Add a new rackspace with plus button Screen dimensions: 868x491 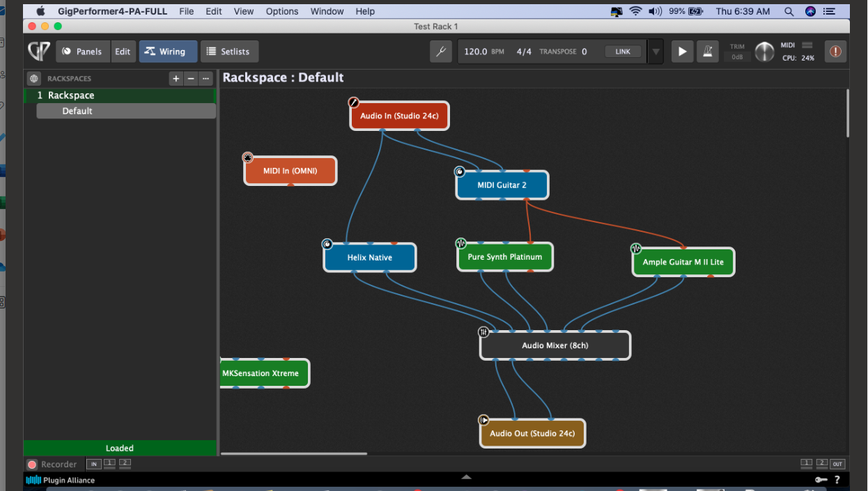[x=176, y=79]
